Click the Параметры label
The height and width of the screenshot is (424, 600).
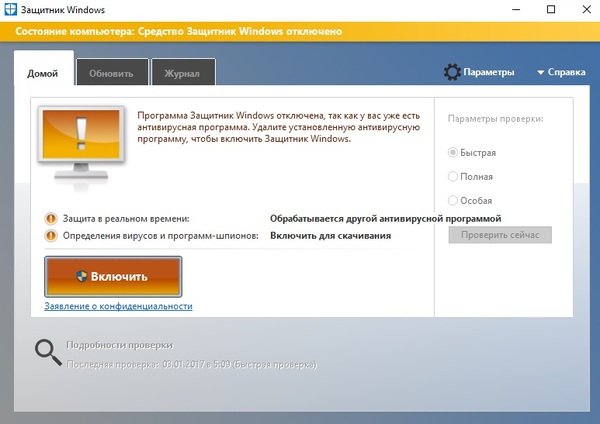(489, 72)
